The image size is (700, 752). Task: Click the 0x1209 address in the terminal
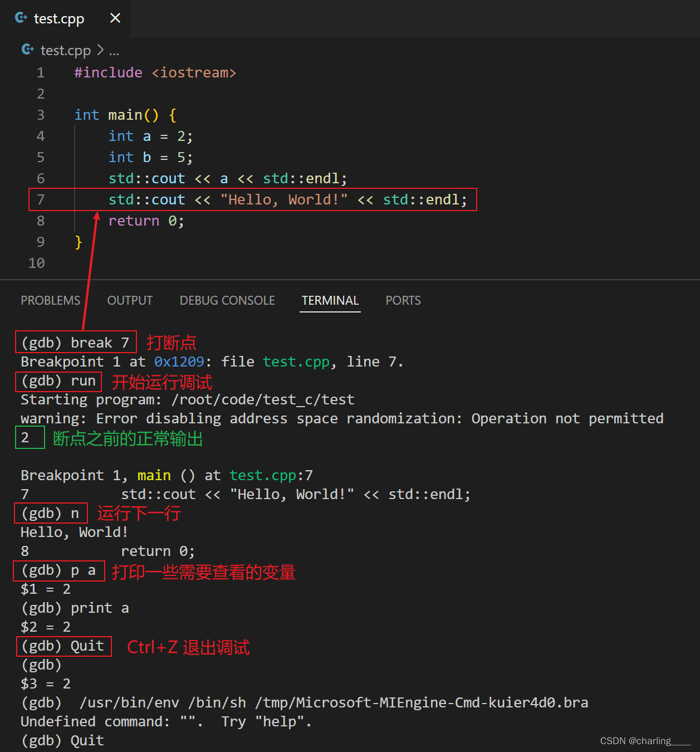[x=179, y=362]
